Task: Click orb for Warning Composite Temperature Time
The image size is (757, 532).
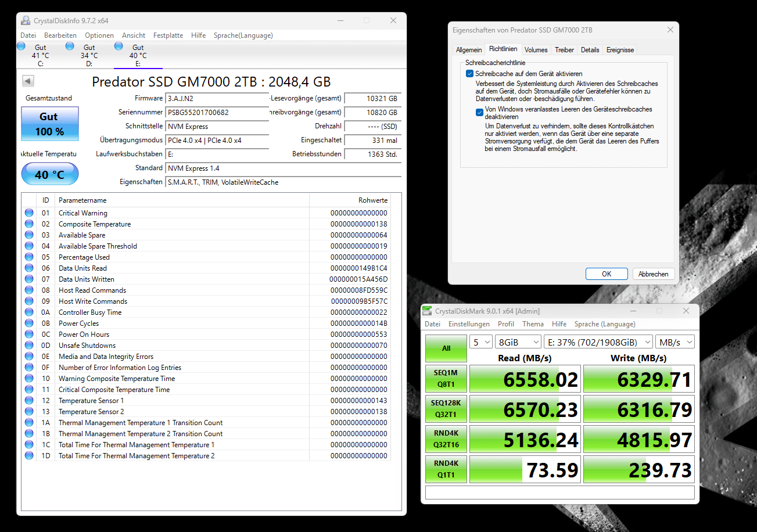Action: point(29,379)
